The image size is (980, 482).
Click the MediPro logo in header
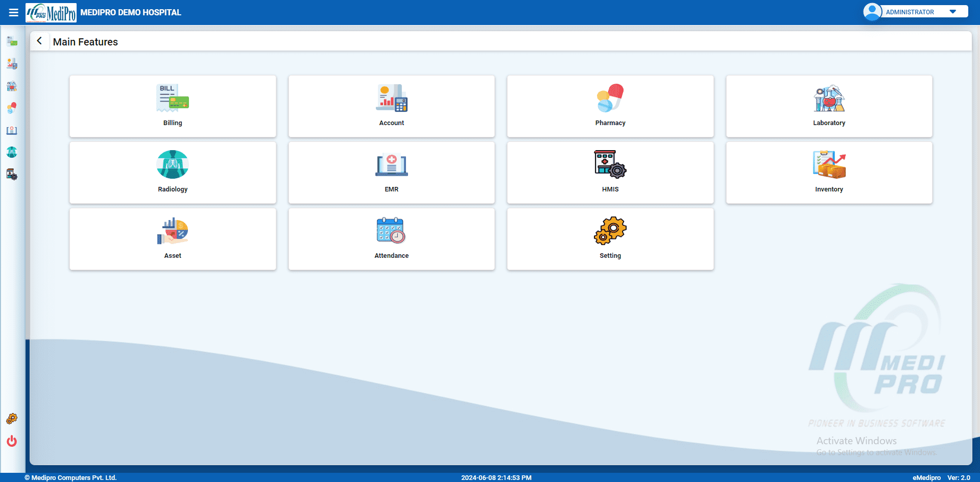click(x=51, y=12)
